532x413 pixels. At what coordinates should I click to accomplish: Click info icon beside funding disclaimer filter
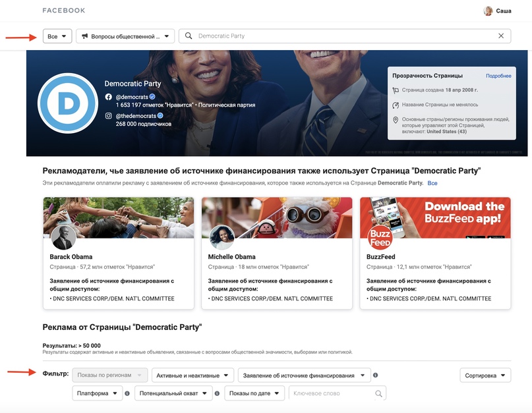pyautogui.click(x=376, y=375)
